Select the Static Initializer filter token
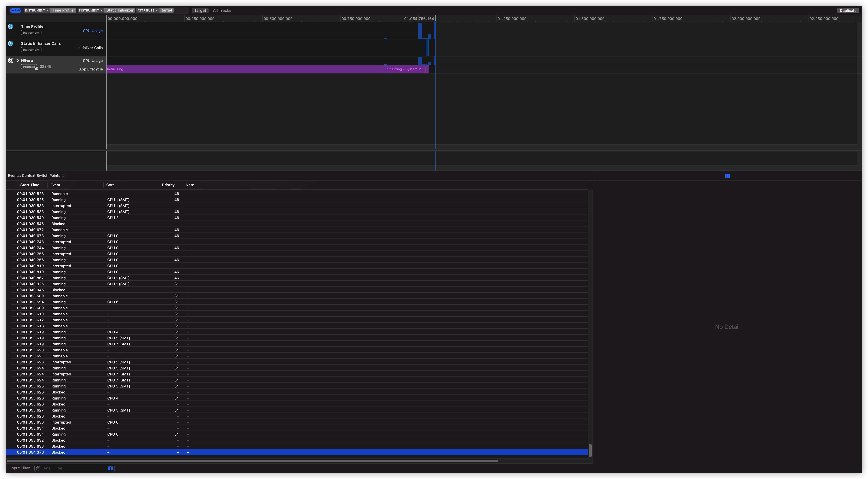 120,10
